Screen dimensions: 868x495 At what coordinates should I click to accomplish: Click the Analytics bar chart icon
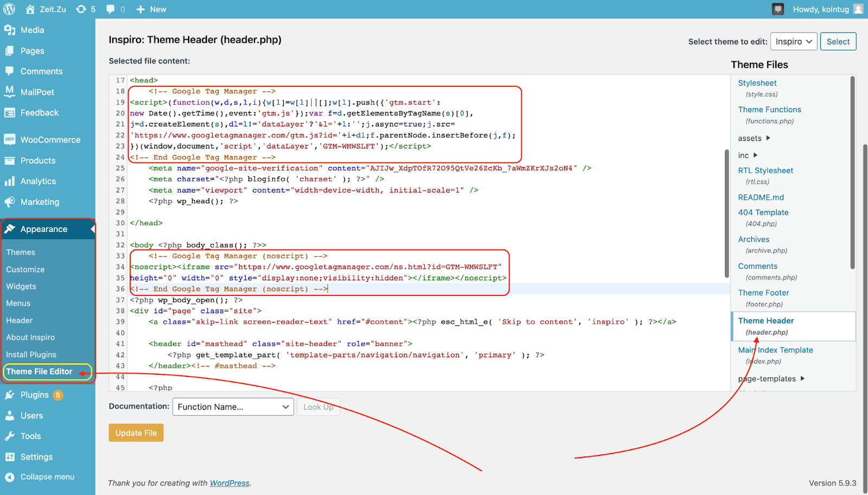coord(9,181)
